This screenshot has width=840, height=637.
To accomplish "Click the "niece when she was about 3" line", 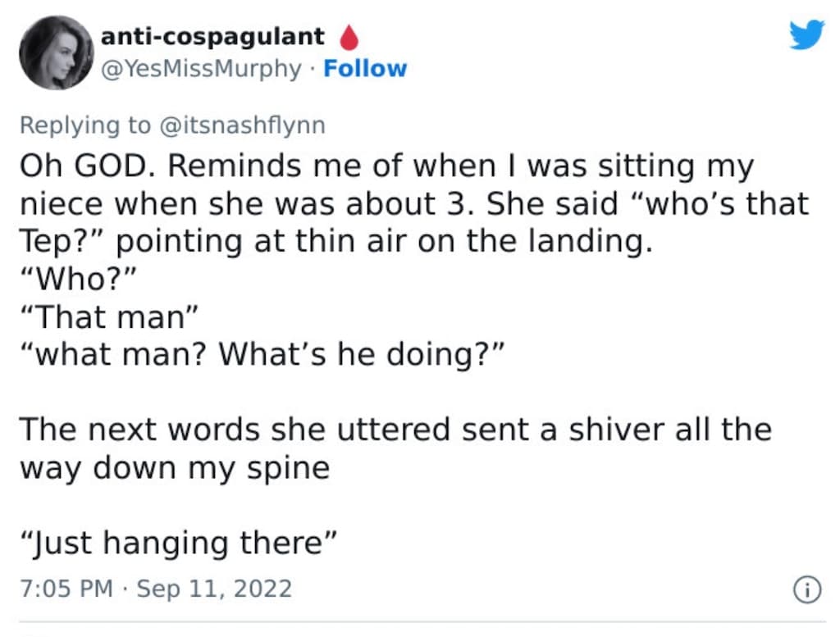I will point(414,203).
